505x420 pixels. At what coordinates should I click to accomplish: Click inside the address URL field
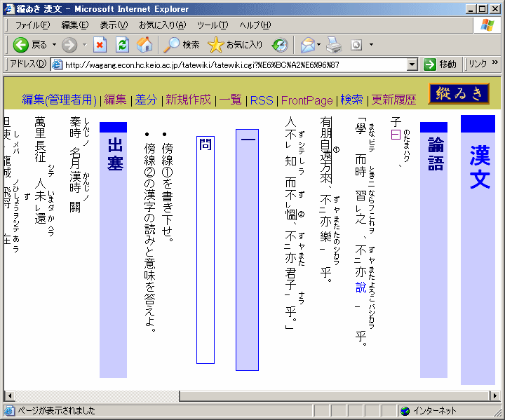231,65
